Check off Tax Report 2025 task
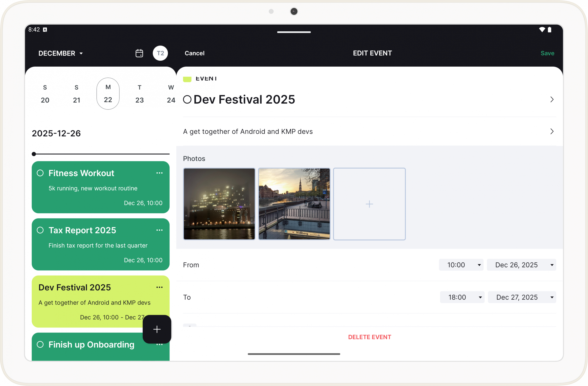 point(40,230)
